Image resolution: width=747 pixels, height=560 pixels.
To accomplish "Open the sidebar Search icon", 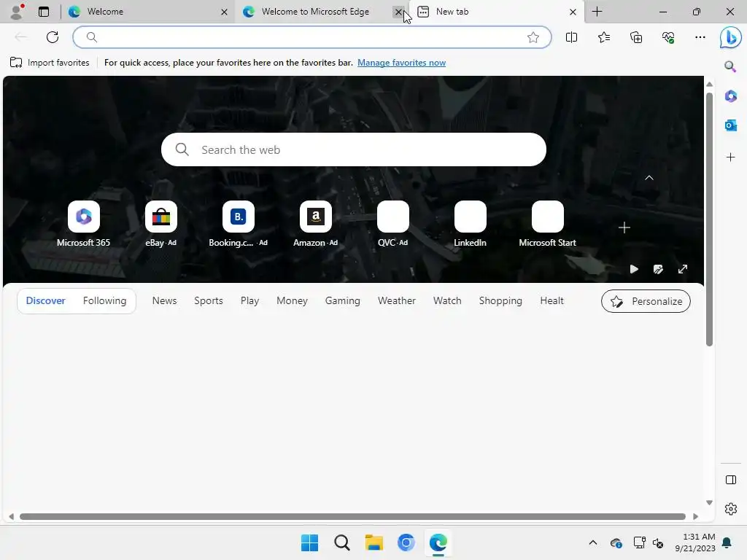I will [x=730, y=66].
